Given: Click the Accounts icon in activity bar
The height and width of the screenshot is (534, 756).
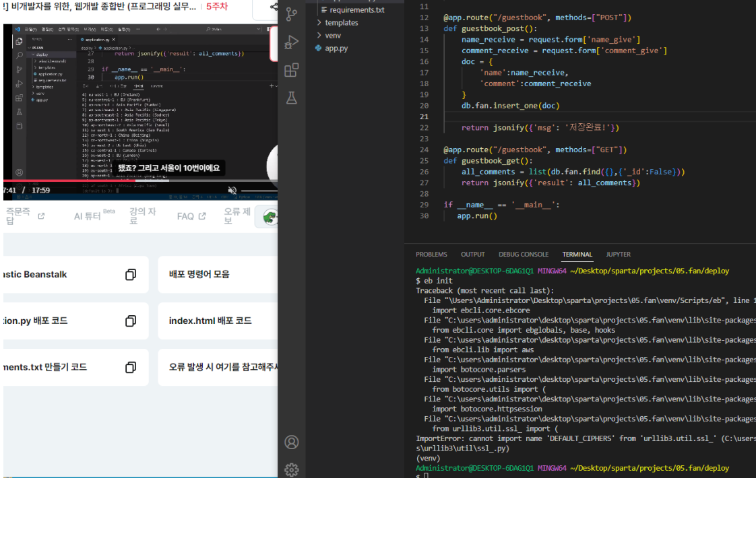Looking at the screenshot, I should coord(292,442).
